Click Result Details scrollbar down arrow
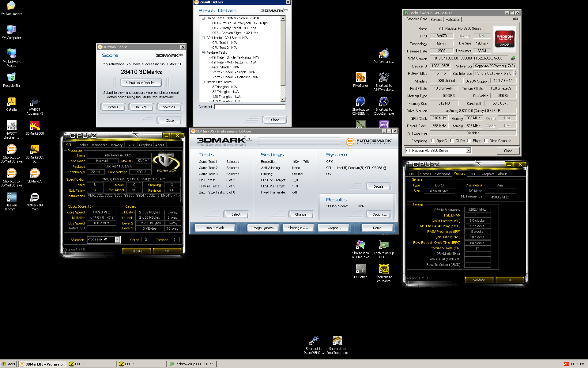 pyautogui.click(x=283, y=99)
